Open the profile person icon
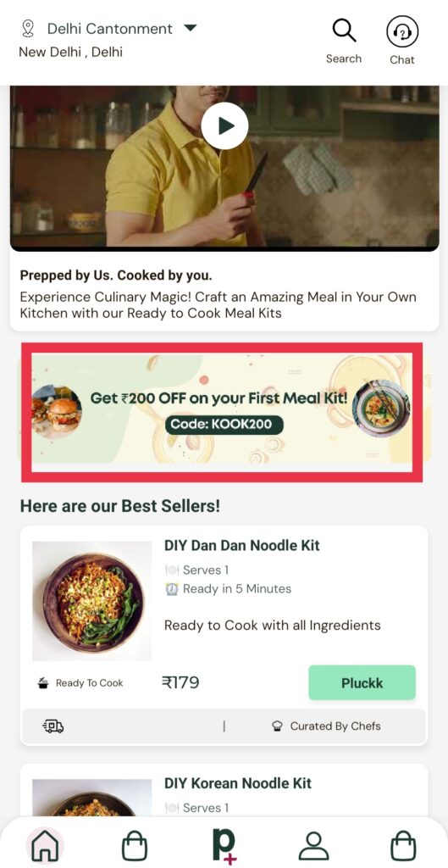Image resolution: width=448 pixels, height=868 pixels. point(313,846)
